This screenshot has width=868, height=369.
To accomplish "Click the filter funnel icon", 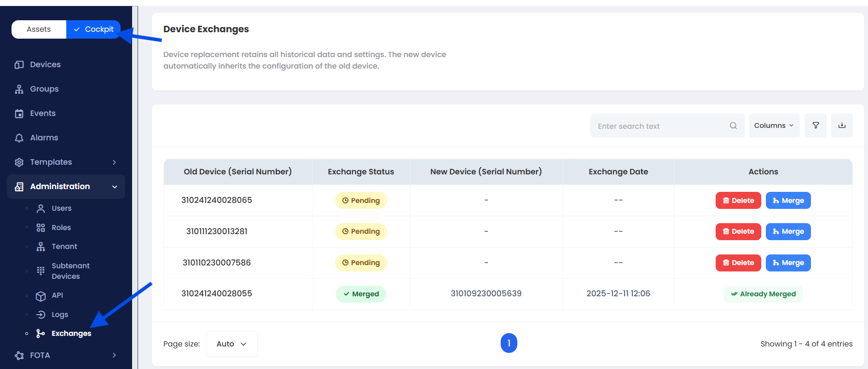I will coord(816,126).
